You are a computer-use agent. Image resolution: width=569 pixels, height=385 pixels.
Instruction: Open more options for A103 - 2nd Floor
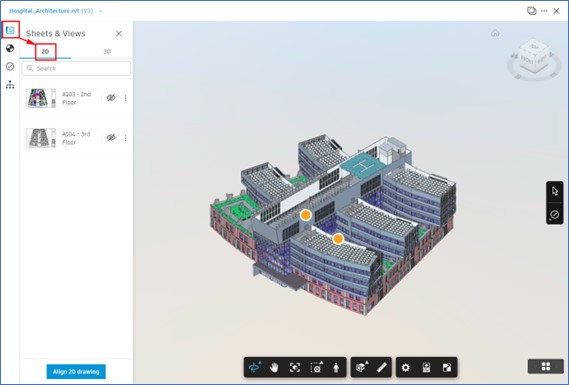(126, 98)
